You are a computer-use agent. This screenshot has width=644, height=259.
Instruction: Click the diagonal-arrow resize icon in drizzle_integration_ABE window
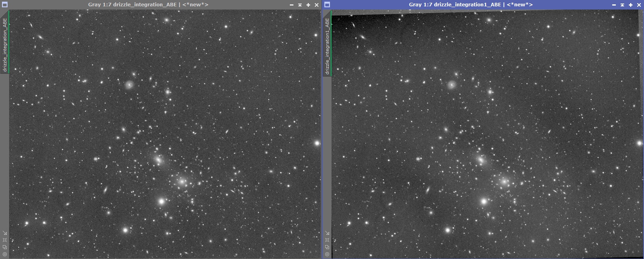(5, 233)
